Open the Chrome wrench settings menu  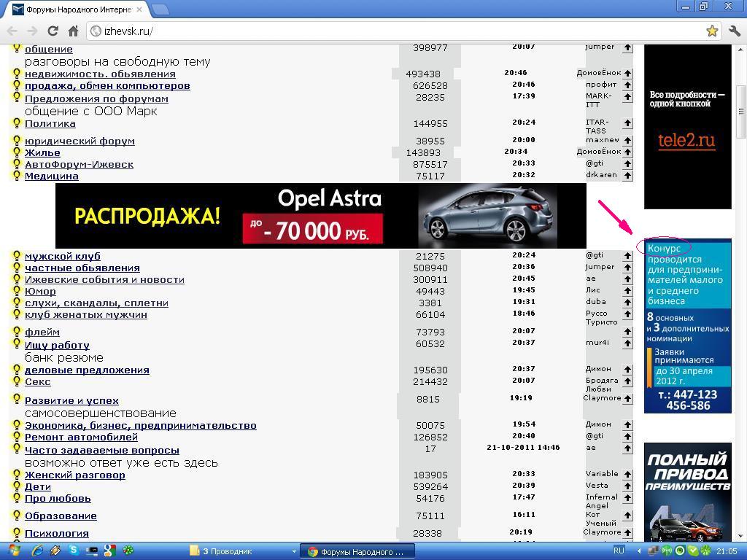[734, 31]
